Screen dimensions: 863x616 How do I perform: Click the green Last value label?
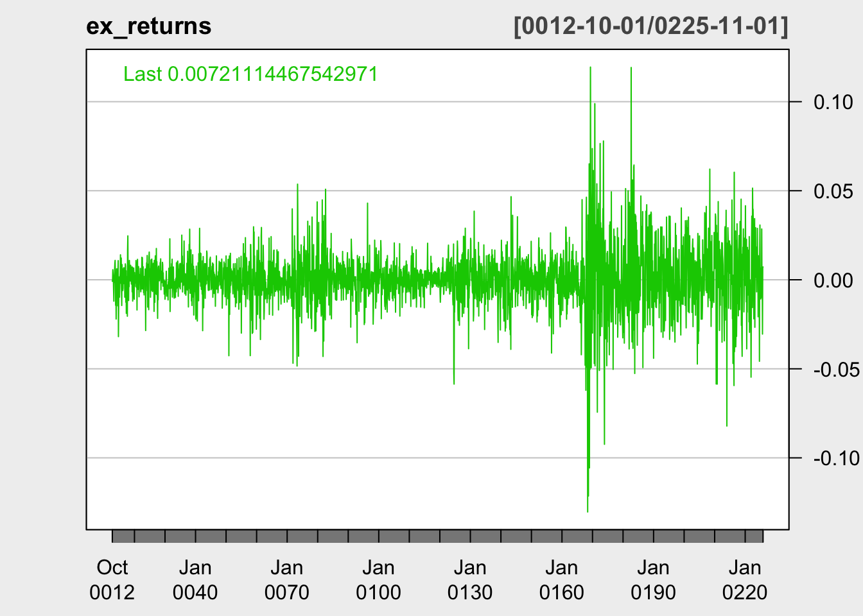pos(250,74)
